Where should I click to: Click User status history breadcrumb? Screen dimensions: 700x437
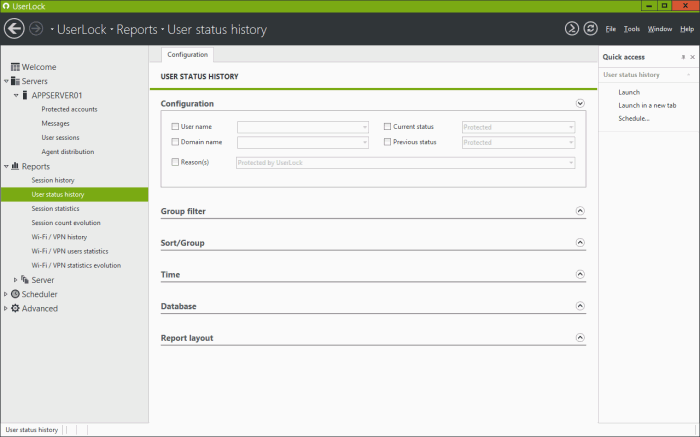coord(217,29)
